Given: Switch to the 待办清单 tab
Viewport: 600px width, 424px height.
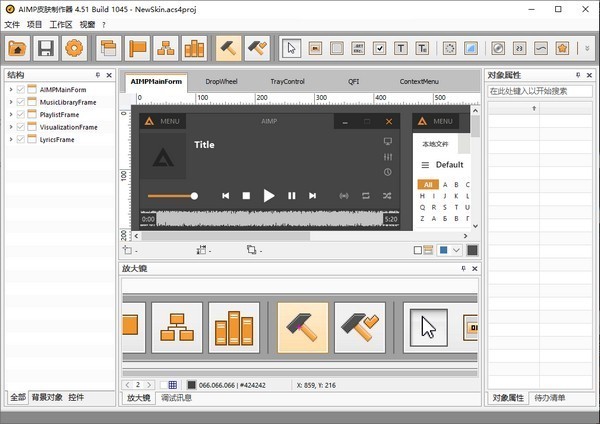Looking at the screenshot, I should point(550,398).
